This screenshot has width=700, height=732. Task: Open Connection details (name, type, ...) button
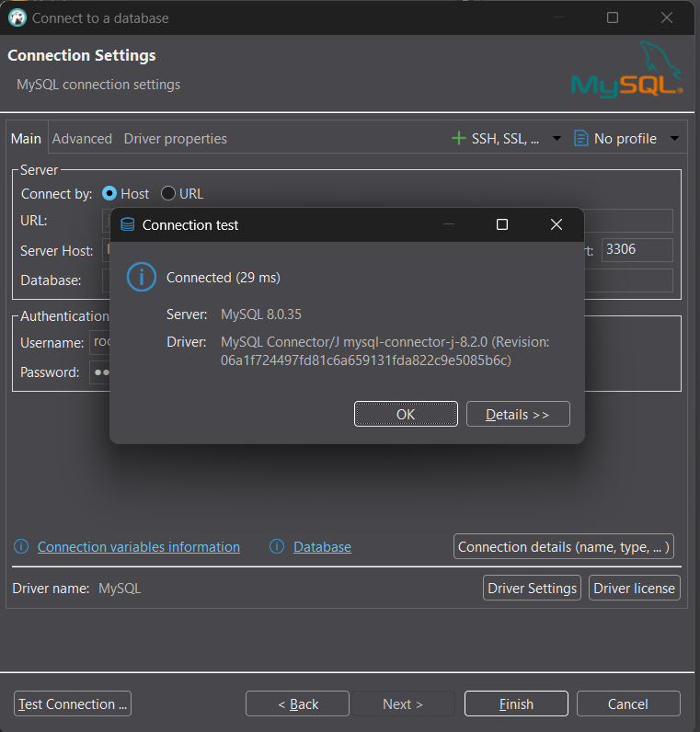tap(564, 546)
